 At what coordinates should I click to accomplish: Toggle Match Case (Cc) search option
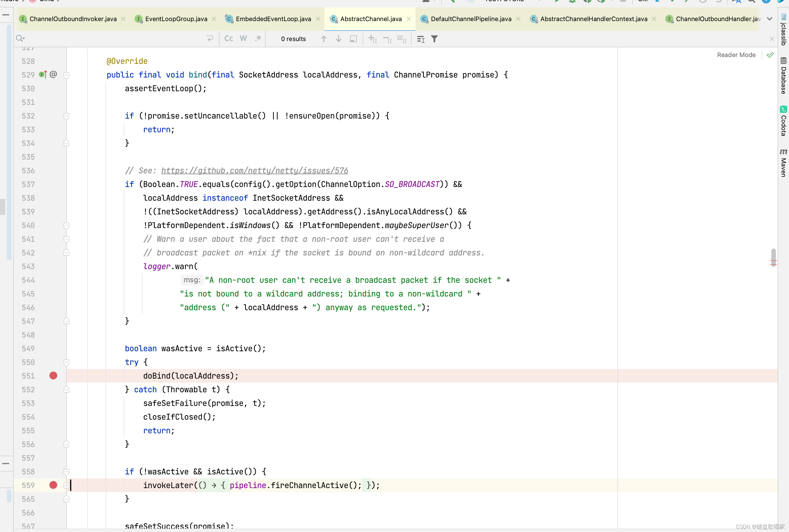click(x=229, y=39)
